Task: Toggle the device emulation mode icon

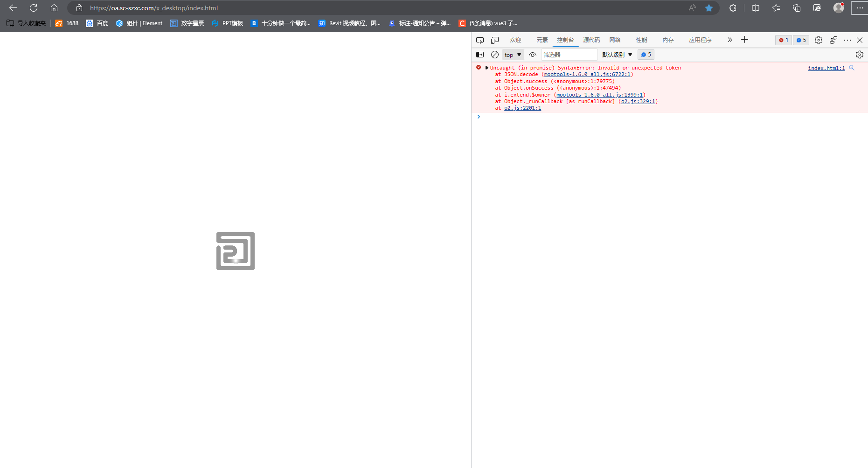Action: click(x=495, y=40)
